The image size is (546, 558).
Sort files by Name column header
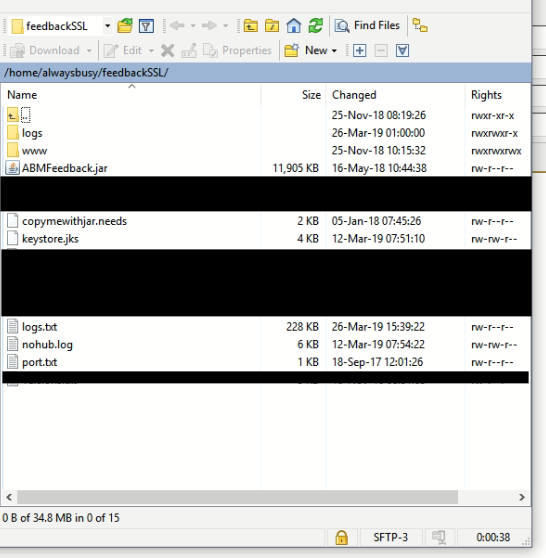(x=22, y=95)
